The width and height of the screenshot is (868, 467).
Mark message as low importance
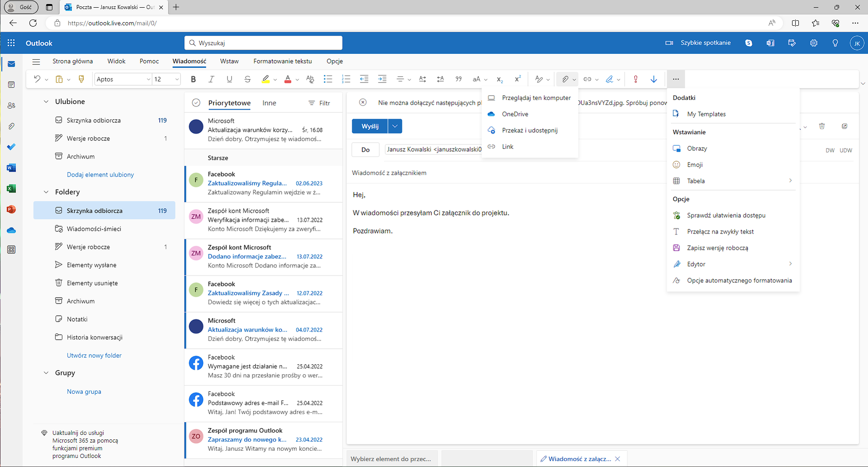(x=654, y=79)
